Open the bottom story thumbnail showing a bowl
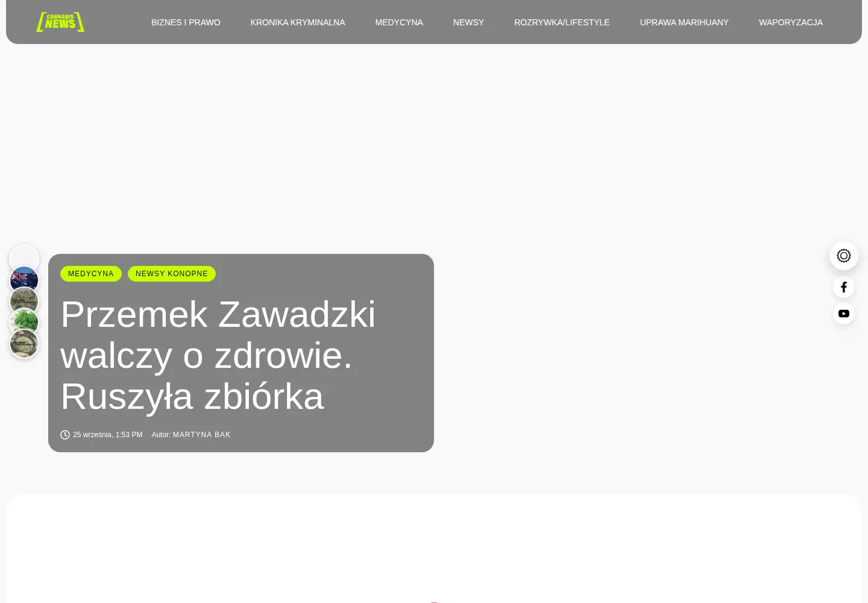Screen dimensions: 868x603 click(x=24, y=344)
